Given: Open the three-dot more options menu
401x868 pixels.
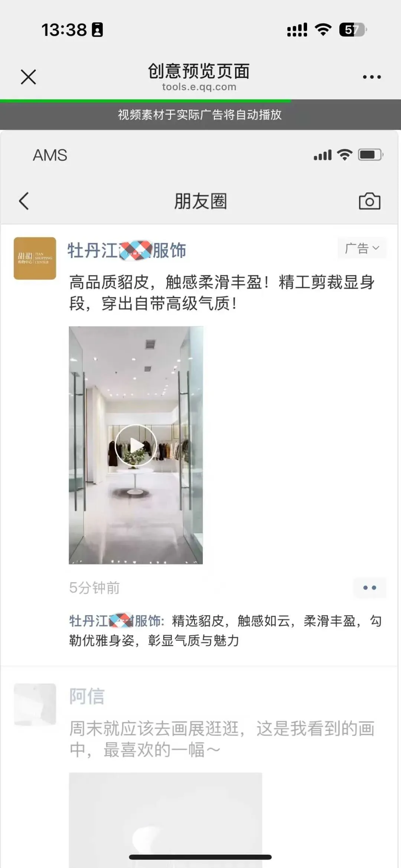Looking at the screenshot, I should click(x=372, y=77).
